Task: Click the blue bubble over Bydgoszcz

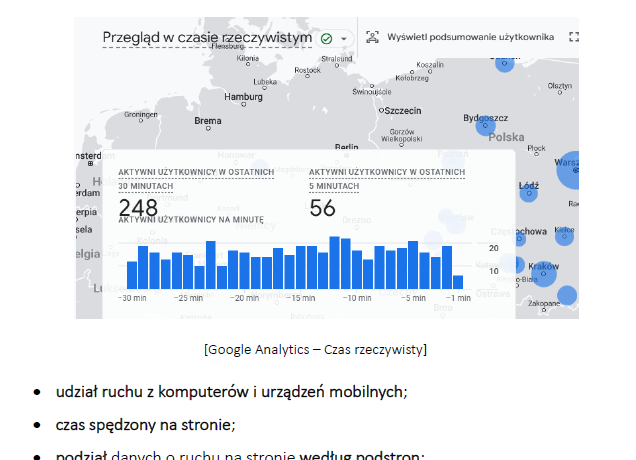Action: [x=485, y=123]
